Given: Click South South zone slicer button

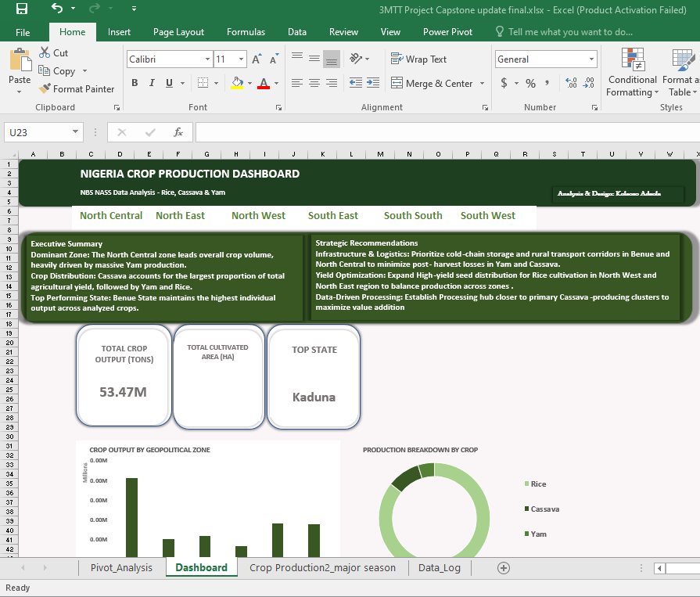Looking at the screenshot, I should point(413,216).
